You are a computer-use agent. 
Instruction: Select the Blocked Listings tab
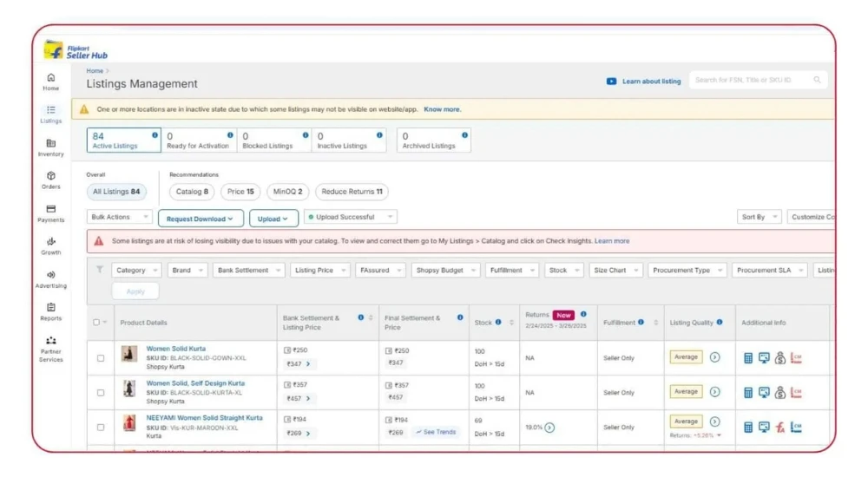(273, 140)
